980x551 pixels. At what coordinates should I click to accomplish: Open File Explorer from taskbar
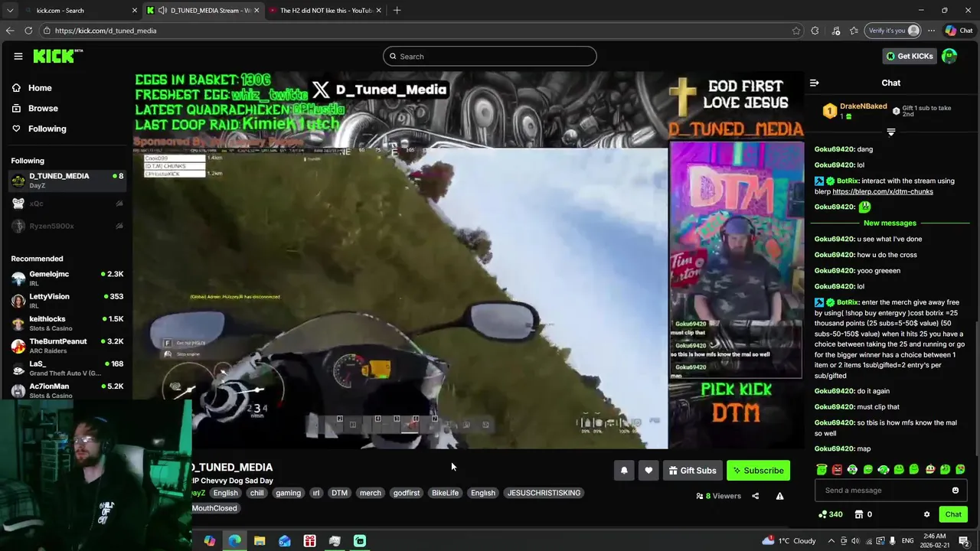coord(260,541)
